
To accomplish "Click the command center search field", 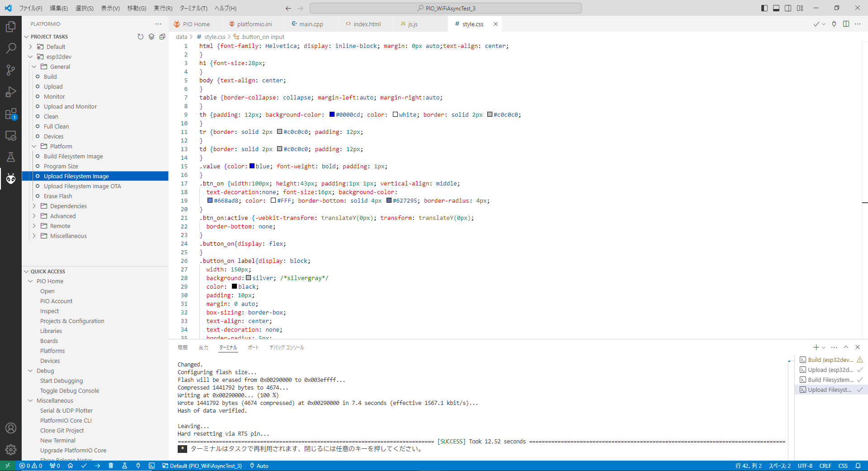I will click(445, 8).
